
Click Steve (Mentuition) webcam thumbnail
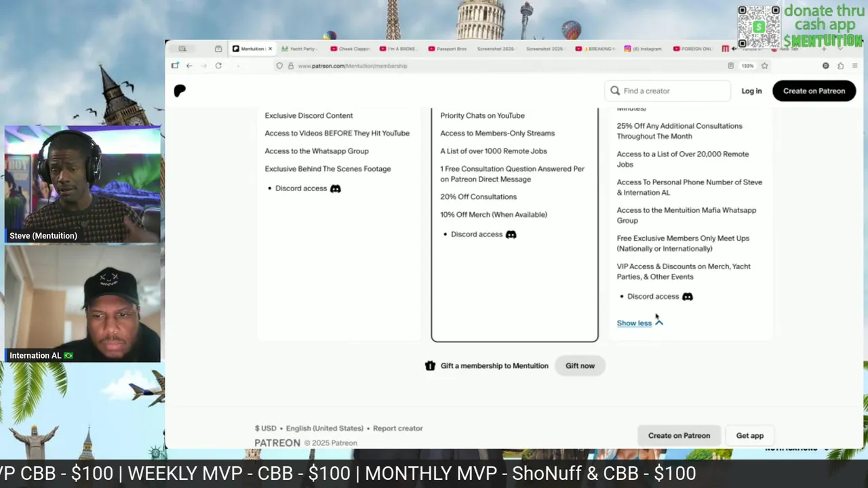pyautogui.click(x=83, y=185)
